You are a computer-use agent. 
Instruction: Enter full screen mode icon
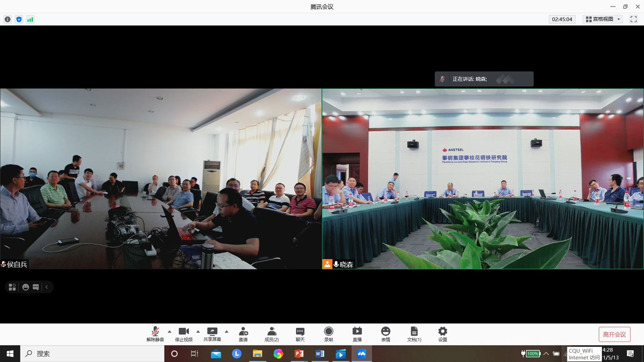pos(634,19)
